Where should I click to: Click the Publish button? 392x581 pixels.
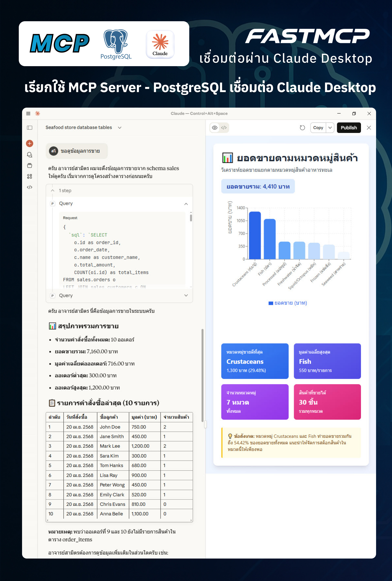tap(349, 128)
